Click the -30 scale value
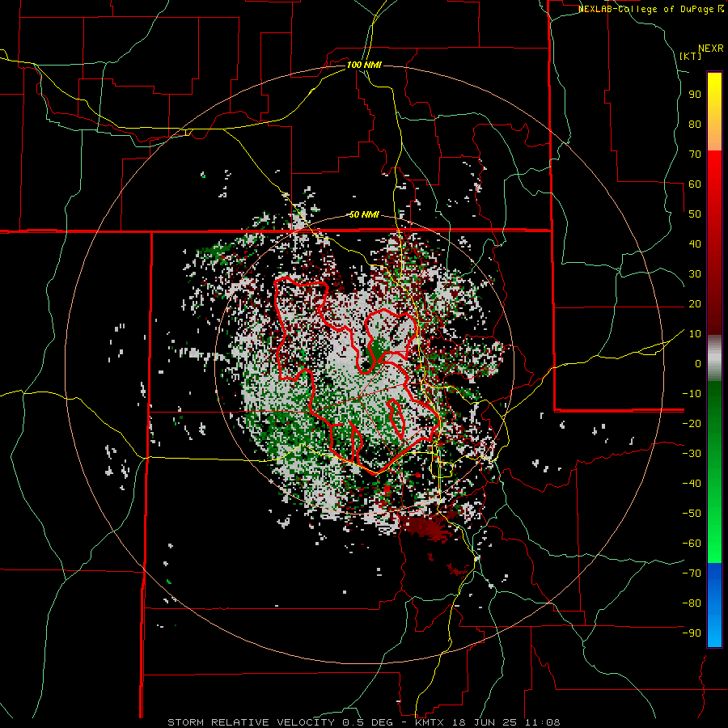728x728 pixels. tap(692, 454)
